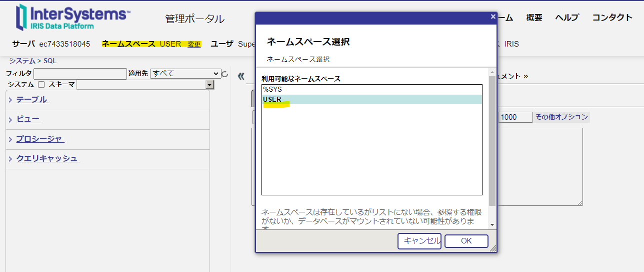This screenshot has height=272, width=644.
Task: Open the ヘルプ menu item
Action: [x=566, y=18]
